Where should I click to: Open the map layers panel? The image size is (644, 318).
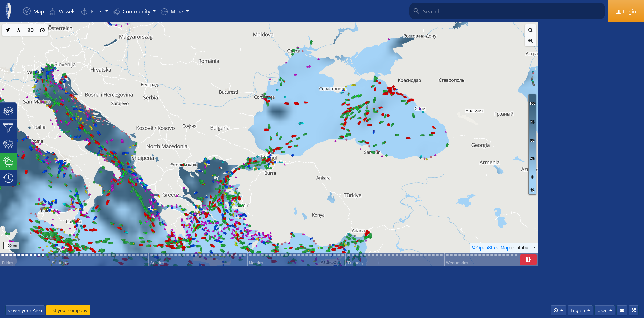coord(8,111)
